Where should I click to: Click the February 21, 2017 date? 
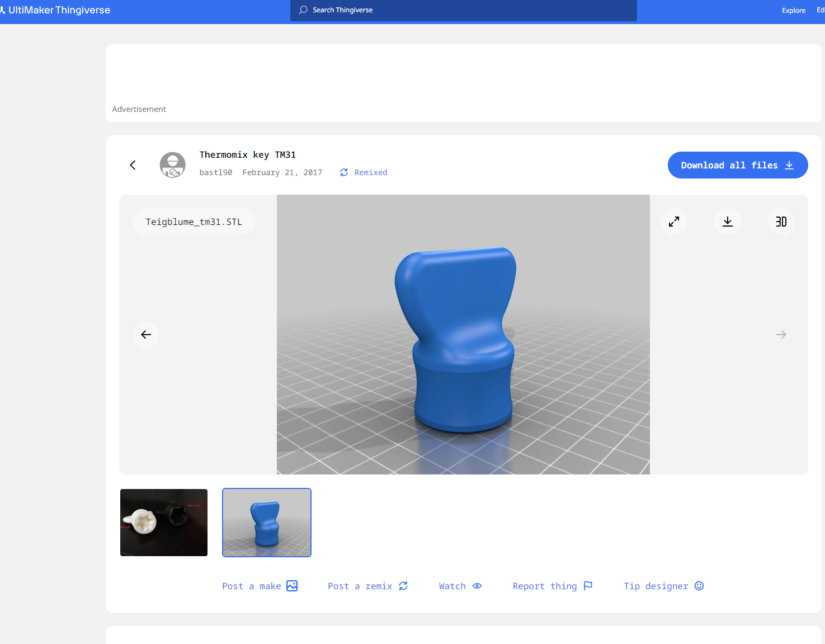click(282, 172)
